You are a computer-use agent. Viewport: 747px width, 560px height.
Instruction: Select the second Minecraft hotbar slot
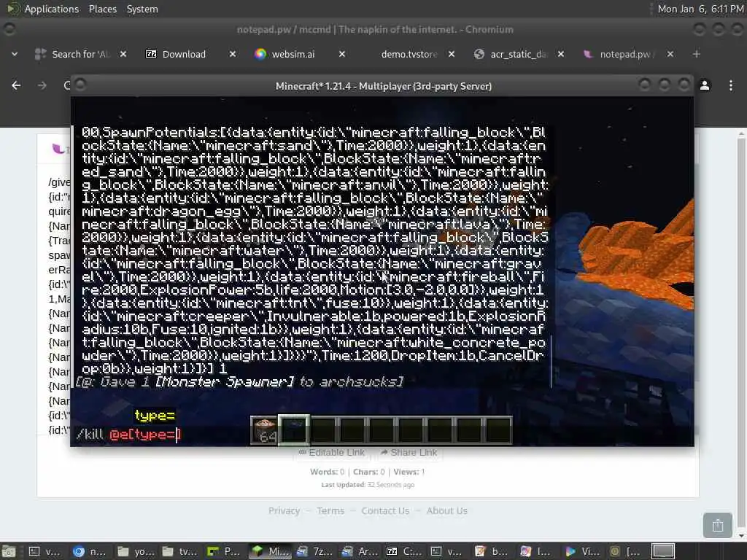pyautogui.click(x=293, y=430)
